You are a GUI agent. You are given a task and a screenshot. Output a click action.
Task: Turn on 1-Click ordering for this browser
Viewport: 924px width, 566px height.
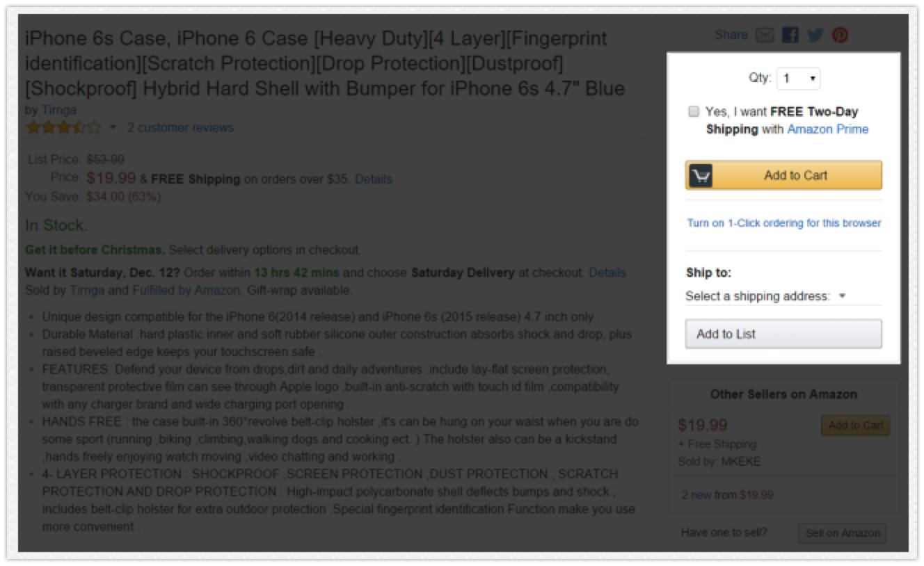coord(783,223)
